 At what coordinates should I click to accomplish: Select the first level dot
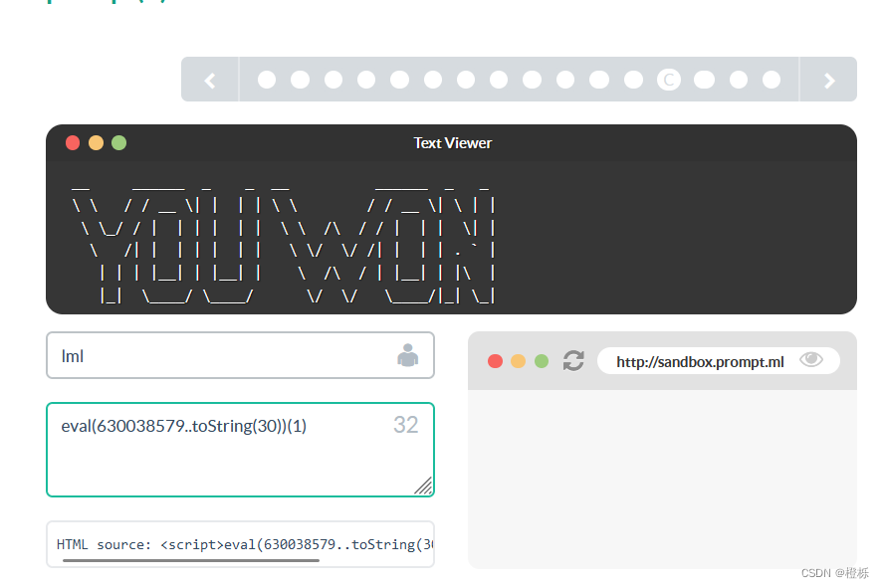pyautogui.click(x=267, y=80)
